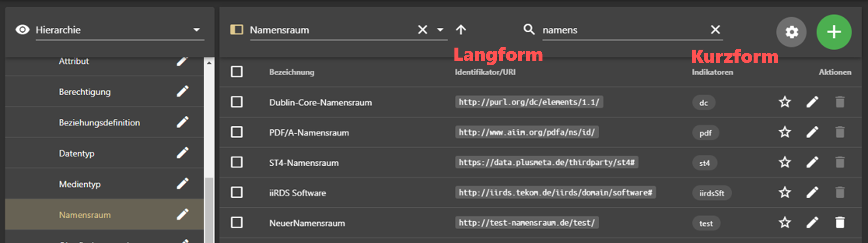Check the NeuerNamensraum row checkbox
This screenshot has width=868, height=243.
pos(236,222)
